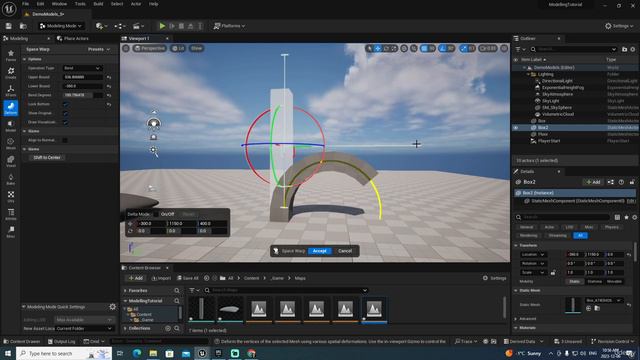Open Outliner settings gear icon
640x360 pixels.
[x=633, y=49]
